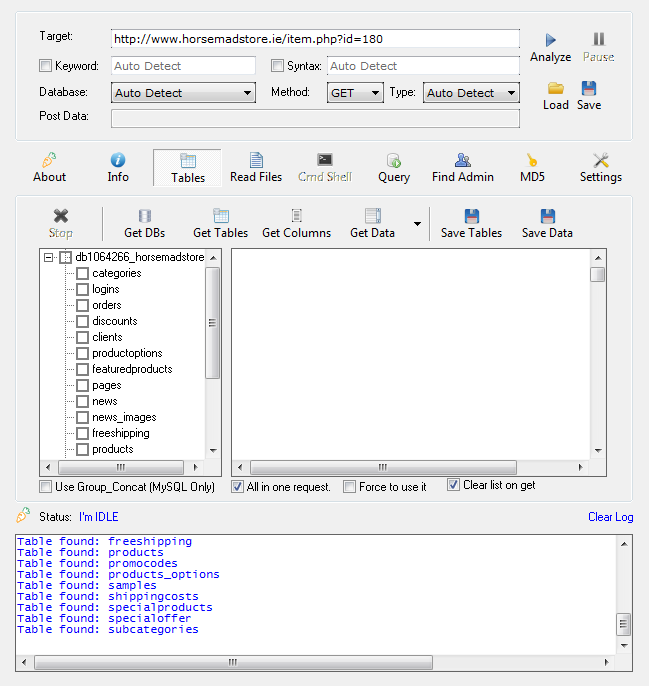Click the Get Columns icon
The height and width of the screenshot is (686, 649).
point(296,216)
